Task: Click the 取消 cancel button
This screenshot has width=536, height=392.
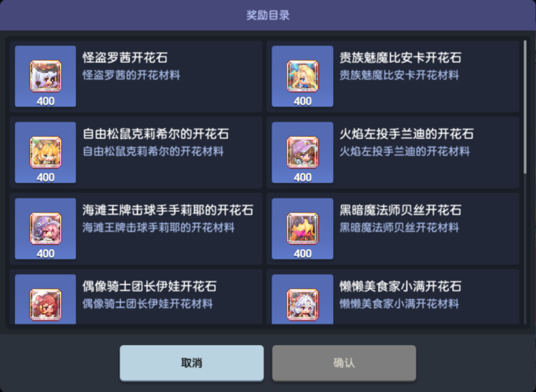Action: coord(192,363)
